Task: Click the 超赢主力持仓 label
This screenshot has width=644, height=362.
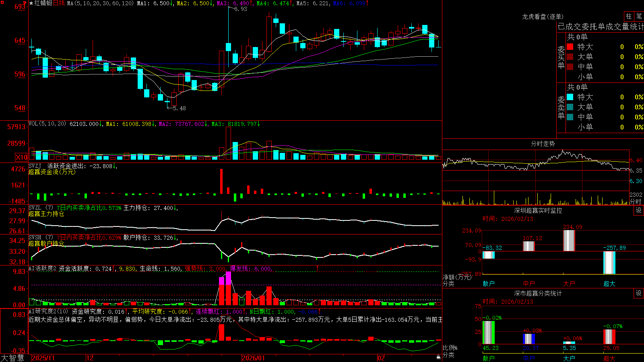Action: (46, 214)
